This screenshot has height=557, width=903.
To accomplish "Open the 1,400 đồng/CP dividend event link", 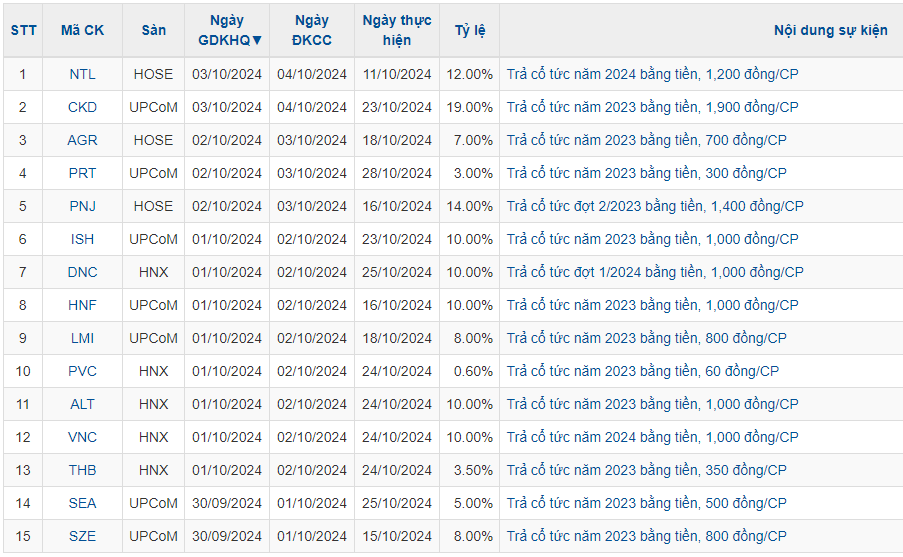I will click(x=654, y=206).
